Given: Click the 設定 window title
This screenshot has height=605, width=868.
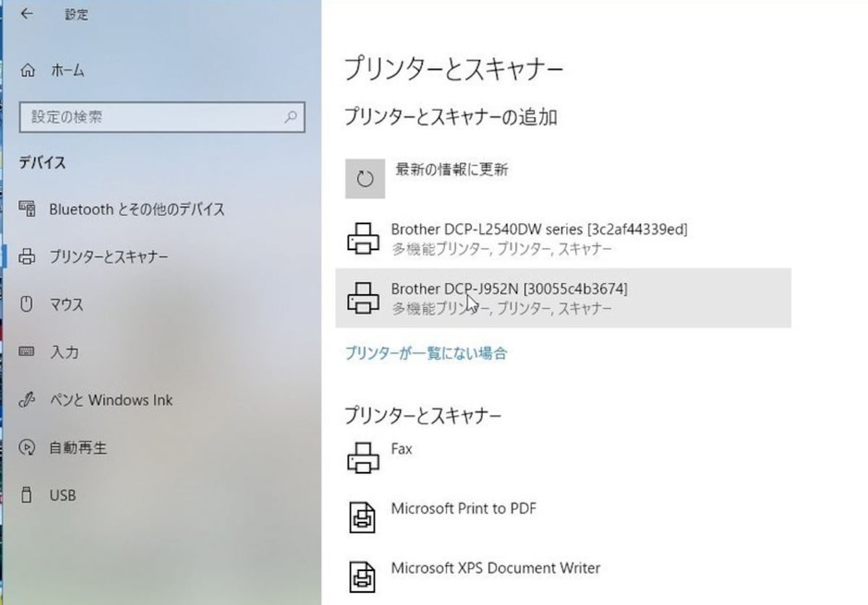Looking at the screenshot, I should [x=77, y=14].
